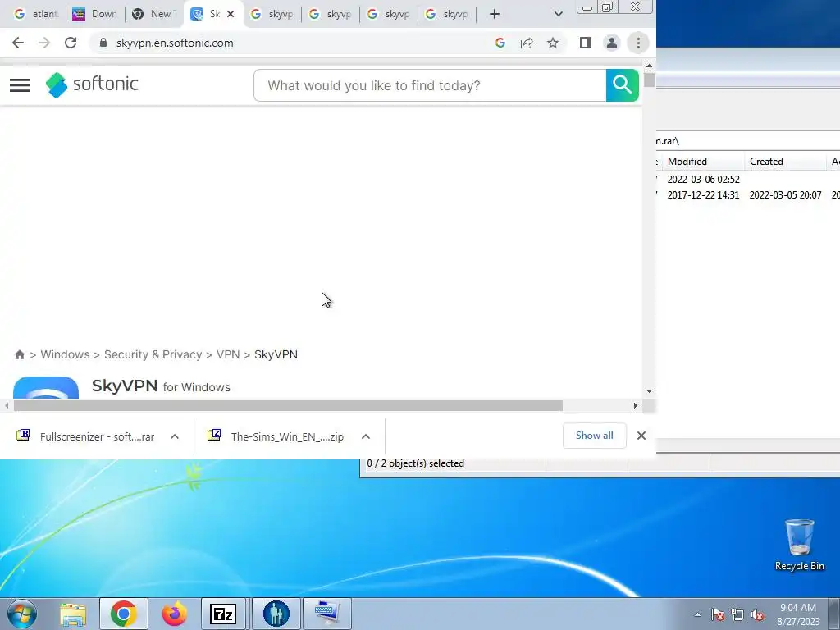This screenshot has width=840, height=630.
Task: Click the horizontal scrollbar thumb
Action: (x=288, y=405)
